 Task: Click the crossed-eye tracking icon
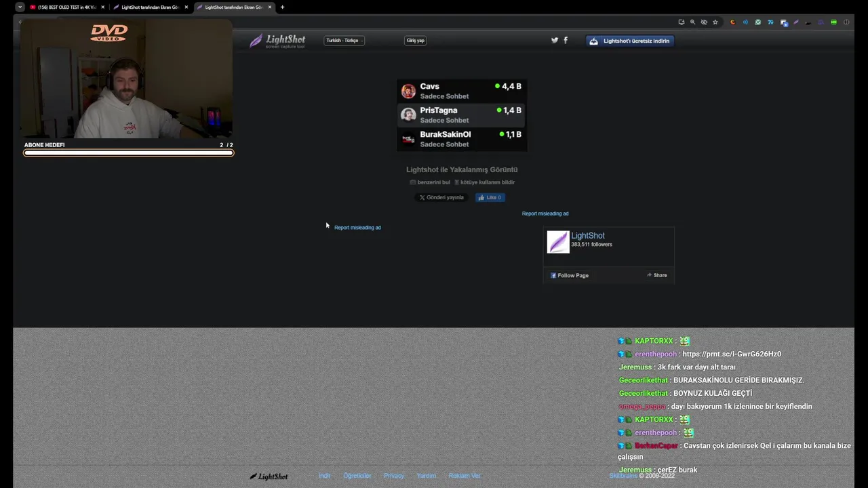(704, 22)
